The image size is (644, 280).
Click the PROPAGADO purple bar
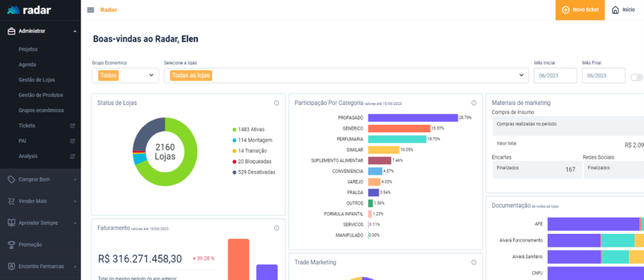pos(412,118)
